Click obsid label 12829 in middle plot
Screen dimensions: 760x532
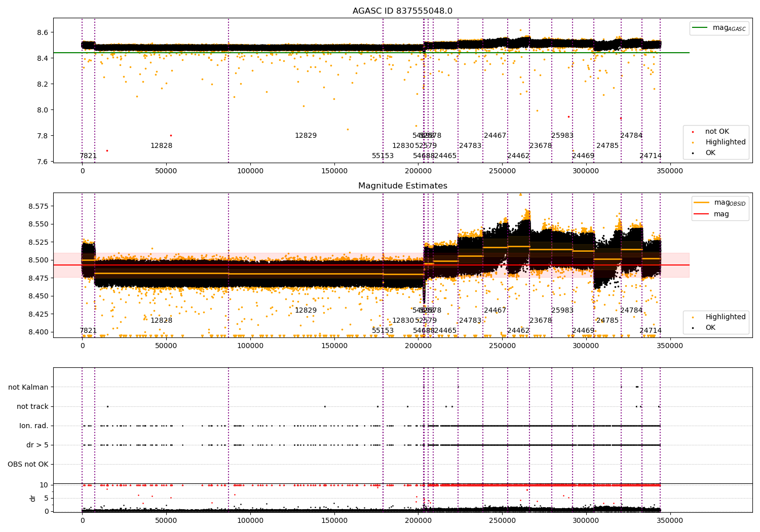(306, 311)
